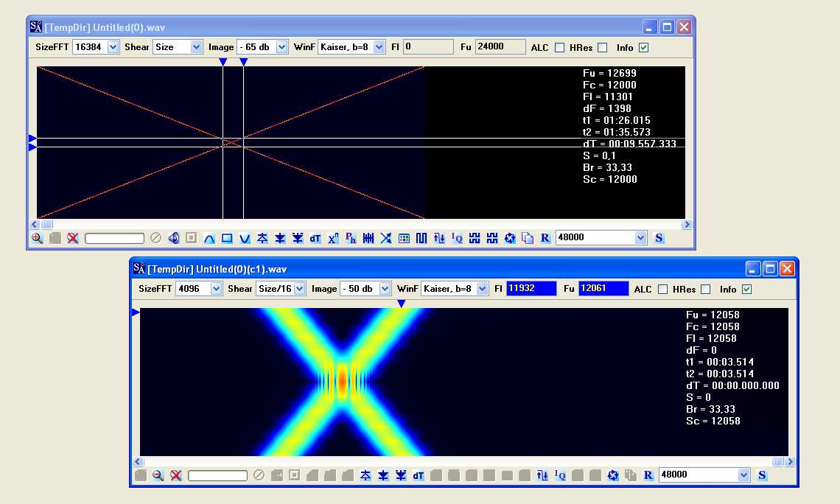Click the Fu field showing 12061
The width and height of the screenshot is (840, 504).
click(603, 289)
